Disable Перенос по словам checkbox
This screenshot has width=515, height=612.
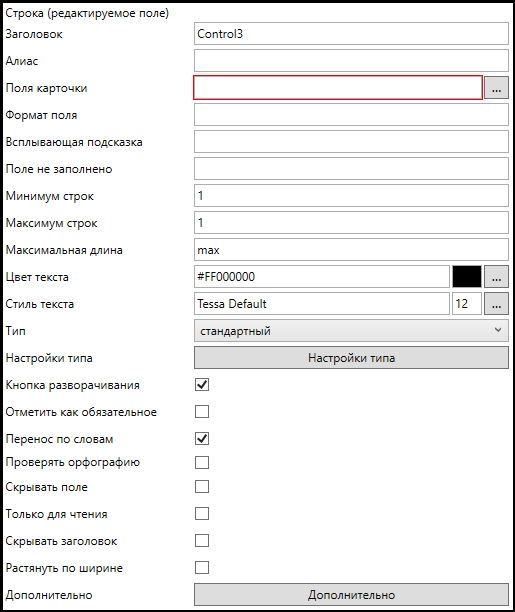click(x=202, y=438)
